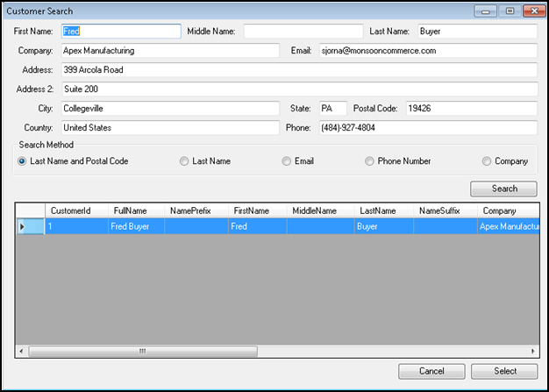
Task: Choose the Last Name search method
Action: point(184,161)
